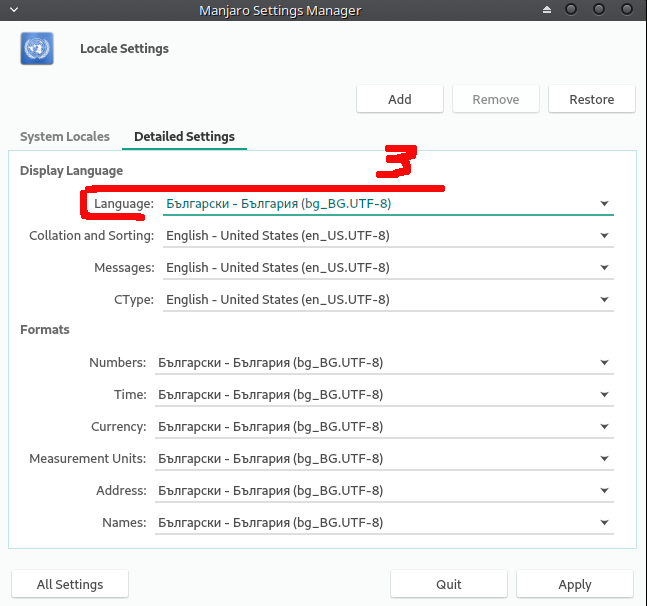
Task: Switch to the System Locales tab
Action: coord(65,137)
